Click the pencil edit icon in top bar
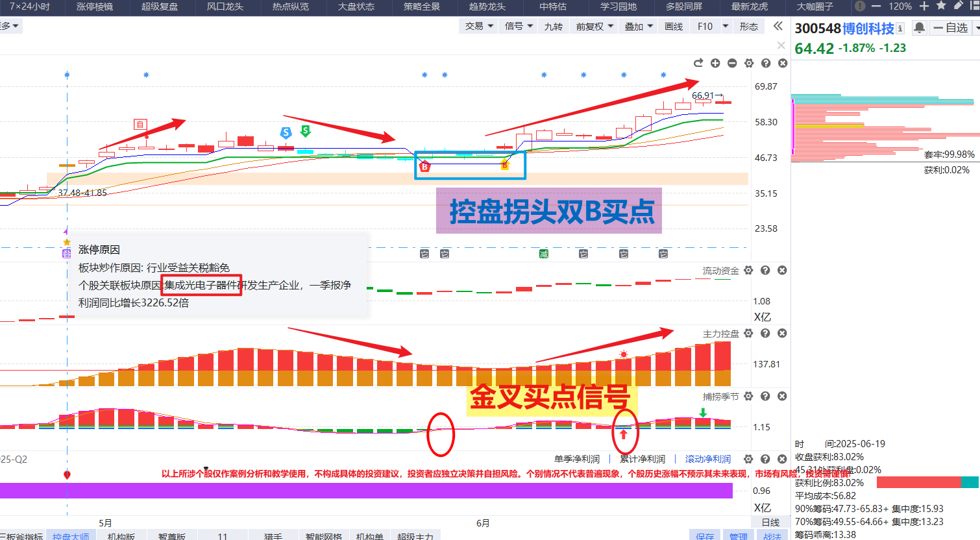 pyautogui.click(x=959, y=6)
